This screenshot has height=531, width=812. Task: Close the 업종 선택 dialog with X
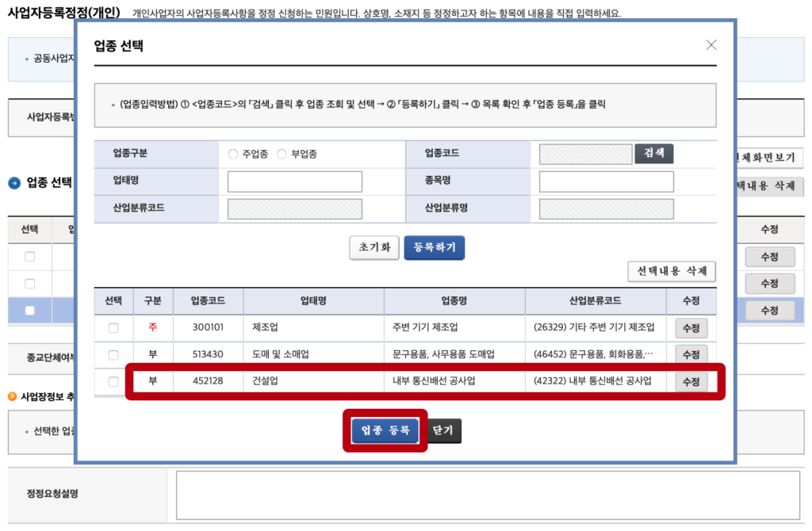click(711, 45)
